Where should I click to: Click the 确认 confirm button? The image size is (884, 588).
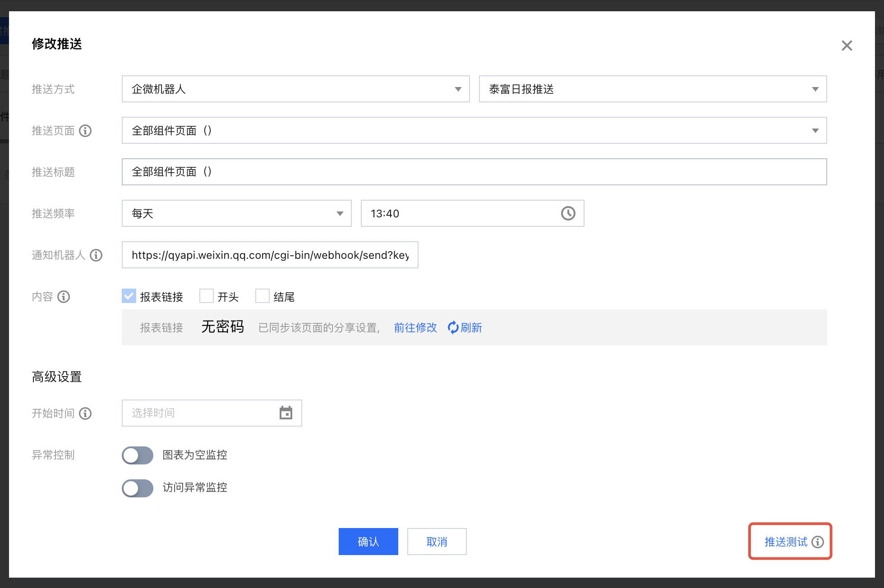(368, 542)
